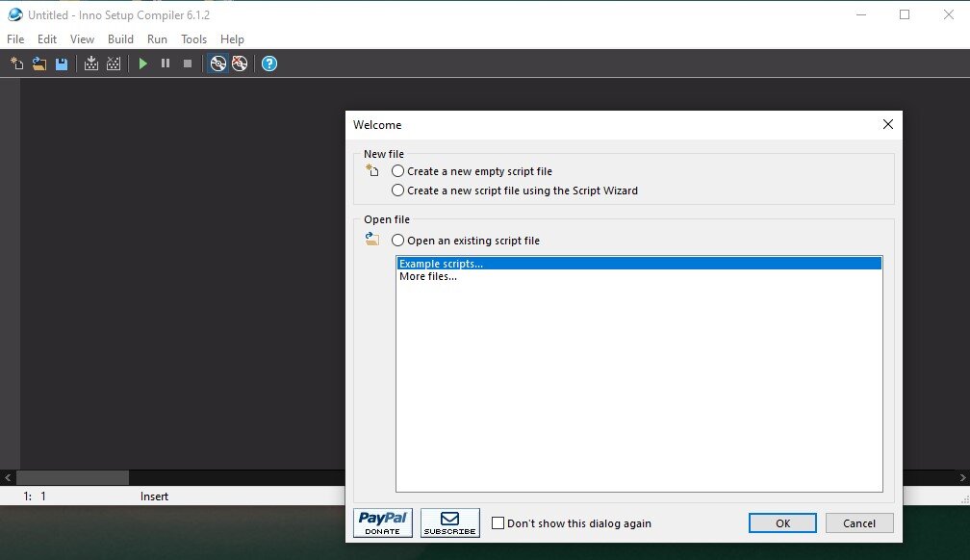The height and width of the screenshot is (560, 970).
Task: Open Help with the blue question mark icon
Action: pyautogui.click(x=269, y=64)
